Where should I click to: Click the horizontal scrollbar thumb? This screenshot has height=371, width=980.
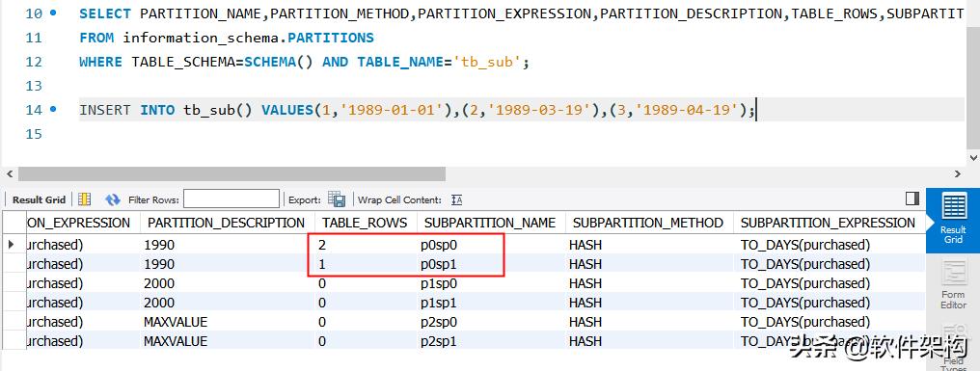coord(231,174)
